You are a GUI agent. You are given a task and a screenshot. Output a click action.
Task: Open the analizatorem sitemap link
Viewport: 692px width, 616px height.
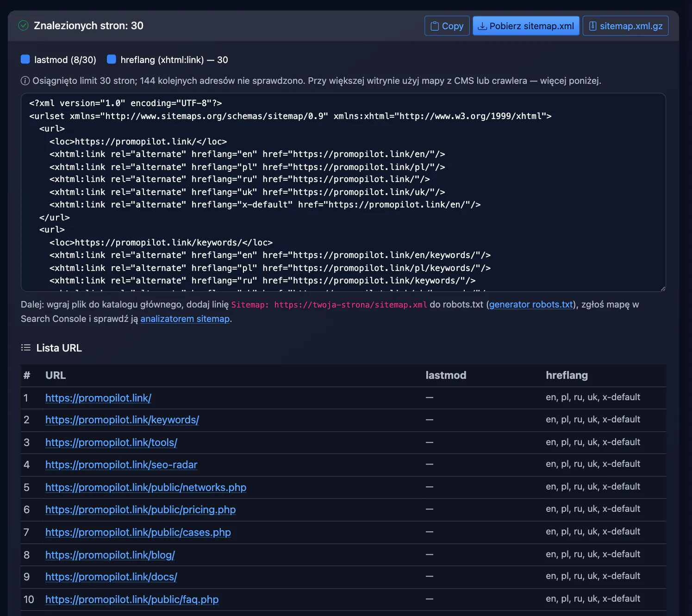click(185, 319)
